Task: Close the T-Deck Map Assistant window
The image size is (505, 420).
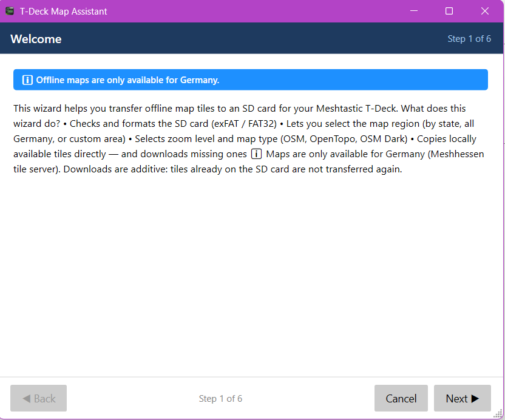Action: pyautogui.click(x=485, y=11)
